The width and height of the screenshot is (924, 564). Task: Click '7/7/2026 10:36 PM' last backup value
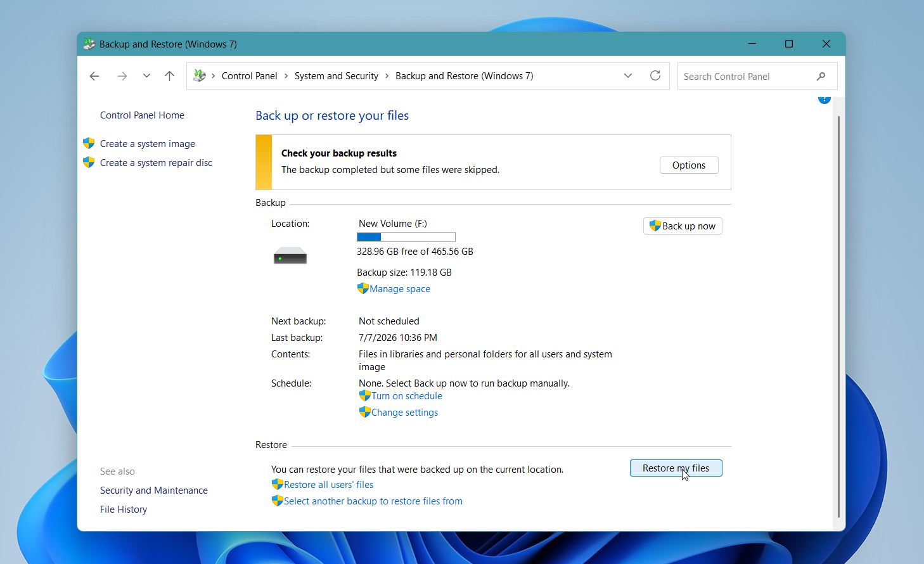click(x=398, y=338)
